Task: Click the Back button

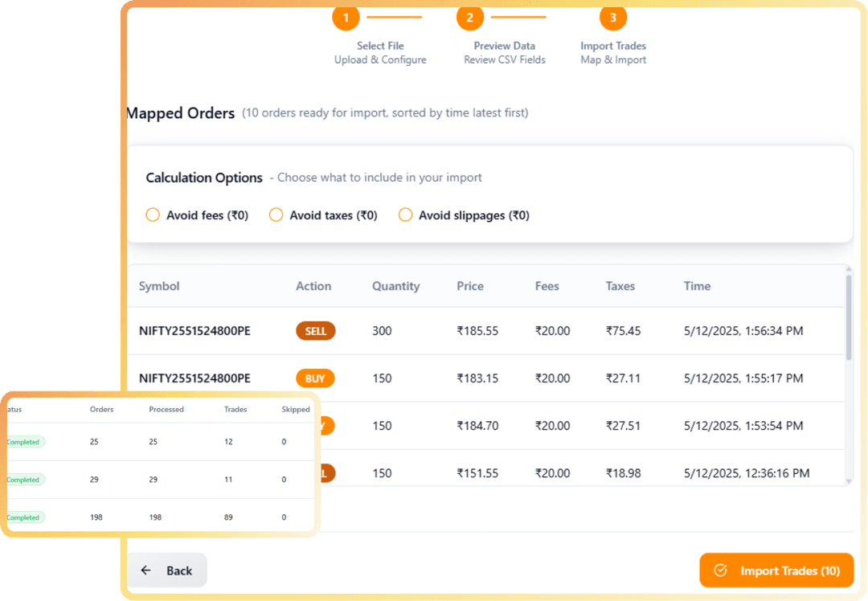Action: (x=166, y=570)
